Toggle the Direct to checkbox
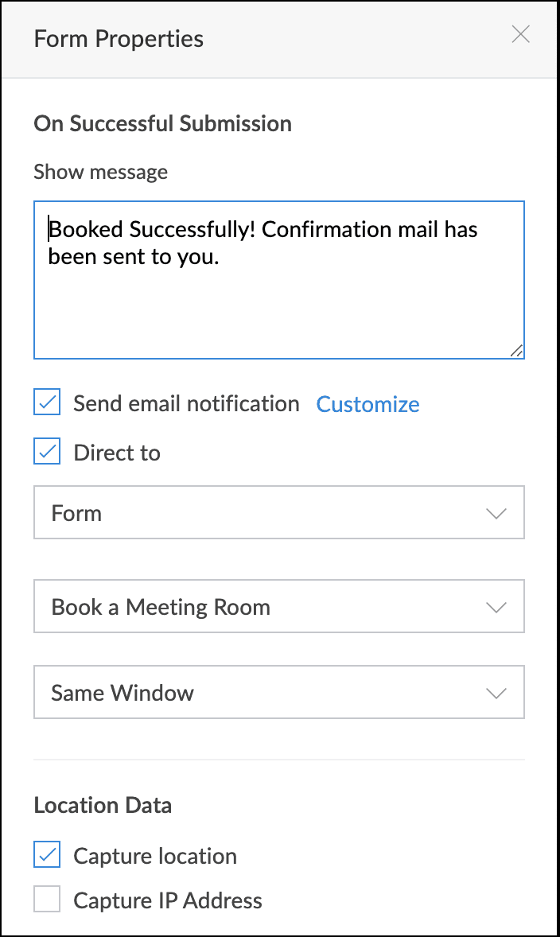Viewport: 560px width, 937px height. click(x=48, y=453)
